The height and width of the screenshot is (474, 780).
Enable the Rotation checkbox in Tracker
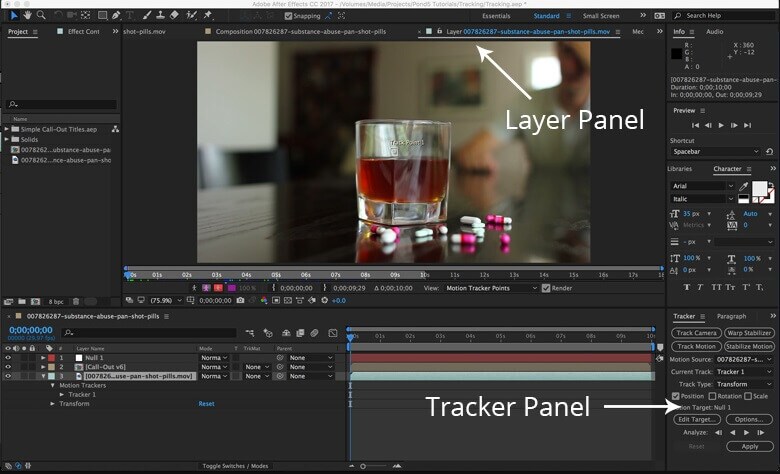point(712,396)
